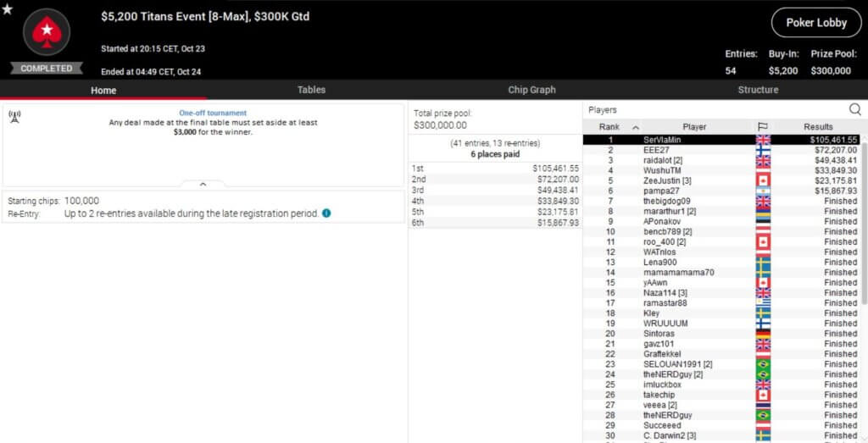
Task: Select player roo_400 [2]
Action: pos(722,241)
